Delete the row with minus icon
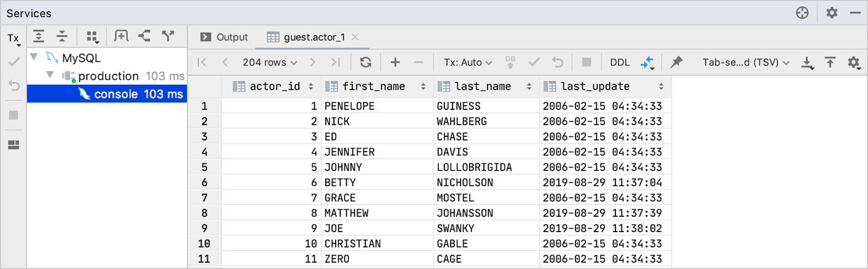Viewport: 868px width, 269px height. click(419, 62)
